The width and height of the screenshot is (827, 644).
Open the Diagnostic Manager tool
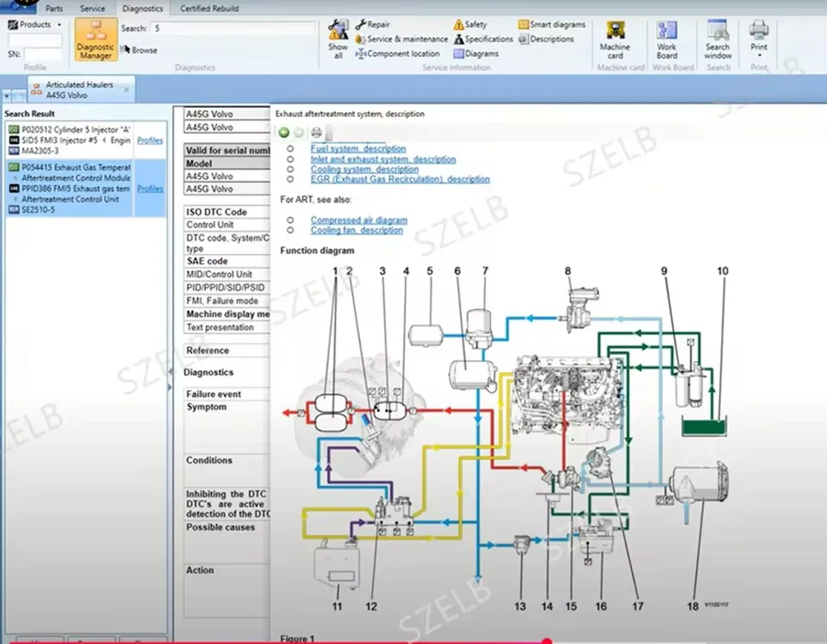click(96, 40)
